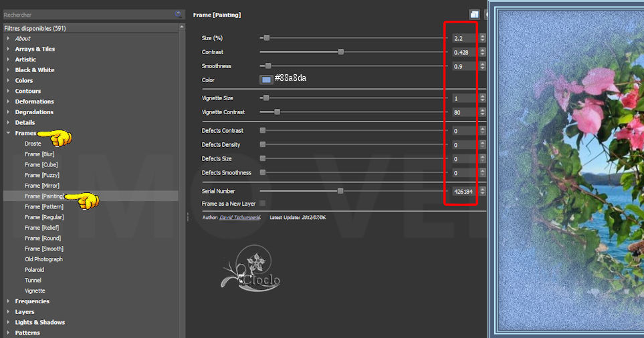Enable Frame as a New Layer checkbox

pyautogui.click(x=262, y=203)
